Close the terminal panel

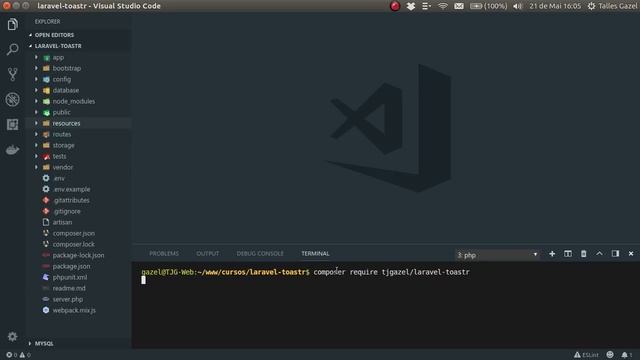pyautogui.click(x=631, y=254)
